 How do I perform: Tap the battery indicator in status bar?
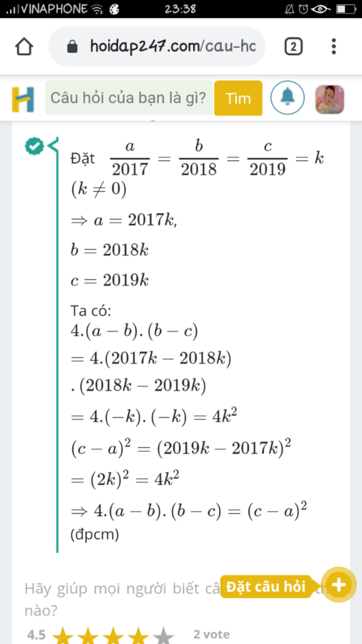346,9
